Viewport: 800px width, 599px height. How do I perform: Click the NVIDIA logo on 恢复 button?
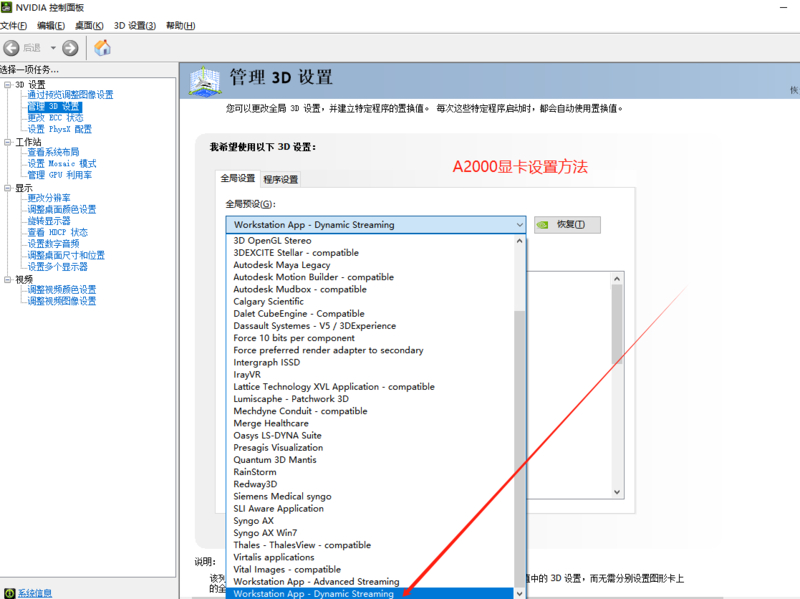pos(542,224)
